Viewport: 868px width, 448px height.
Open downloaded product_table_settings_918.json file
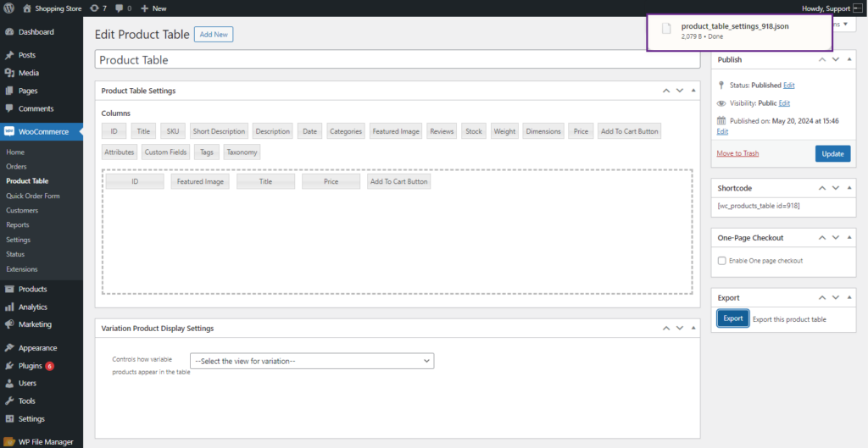tap(739, 31)
